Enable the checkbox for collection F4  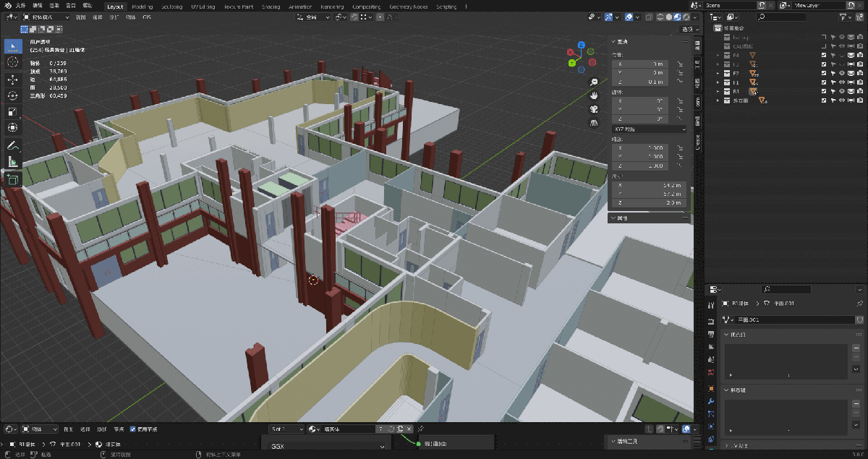[825, 55]
